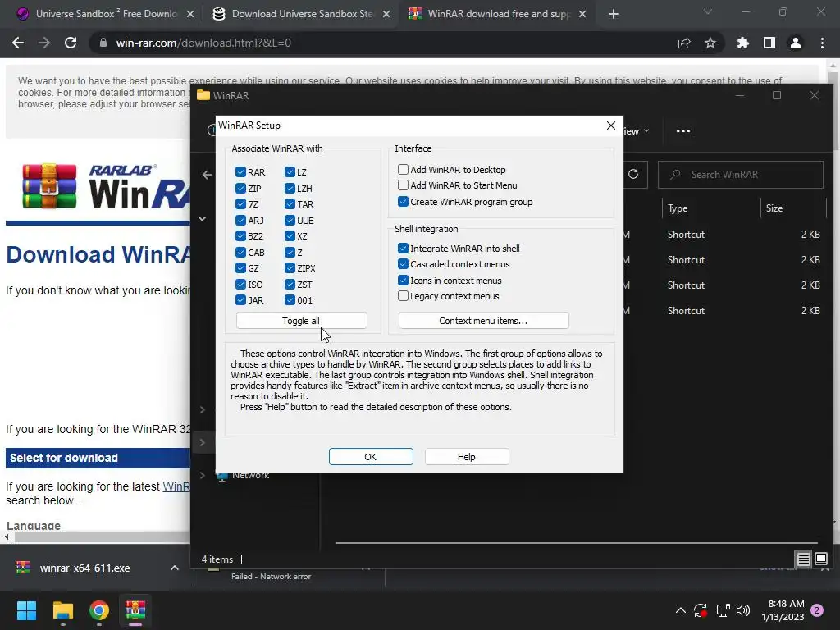Bookmark this page with star icon
Image resolution: width=840 pixels, height=630 pixels.
pyautogui.click(x=710, y=43)
